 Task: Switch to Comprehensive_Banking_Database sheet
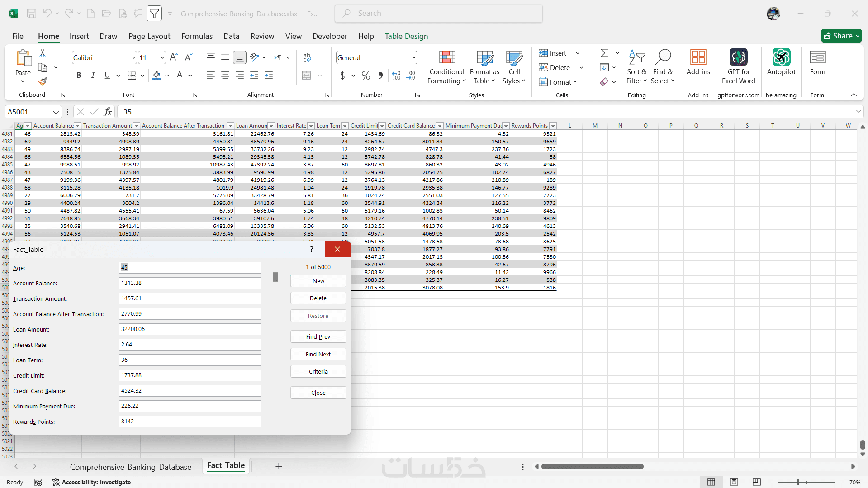(131, 467)
